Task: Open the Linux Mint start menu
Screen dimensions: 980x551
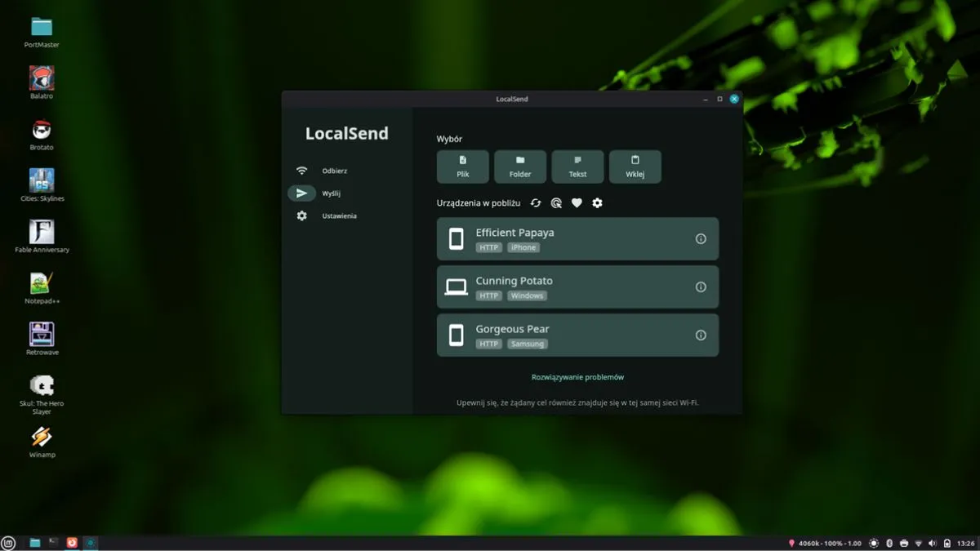Action: (9, 543)
